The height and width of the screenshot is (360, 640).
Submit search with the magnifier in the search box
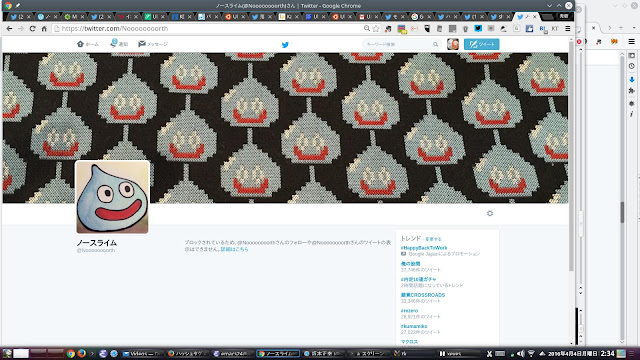(x=436, y=44)
